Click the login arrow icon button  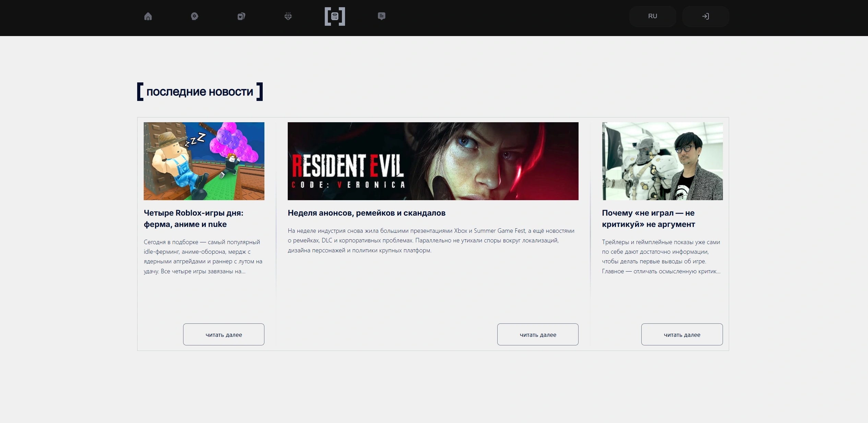pyautogui.click(x=705, y=16)
